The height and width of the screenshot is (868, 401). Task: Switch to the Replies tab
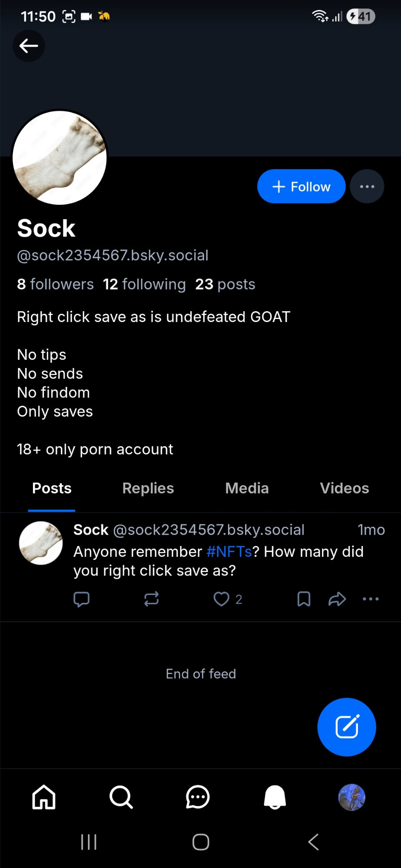148,488
